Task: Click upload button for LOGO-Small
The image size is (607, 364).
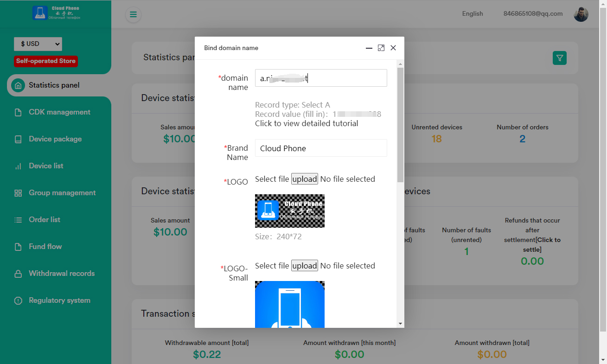Action: [x=305, y=266]
